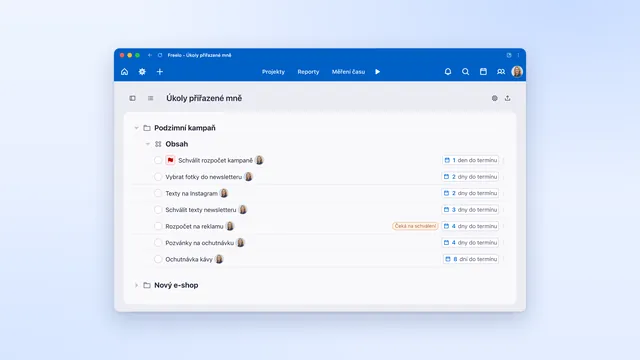Check Pozvánky na ochutnávku task circle
This screenshot has height=360, width=640.
(x=158, y=242)
